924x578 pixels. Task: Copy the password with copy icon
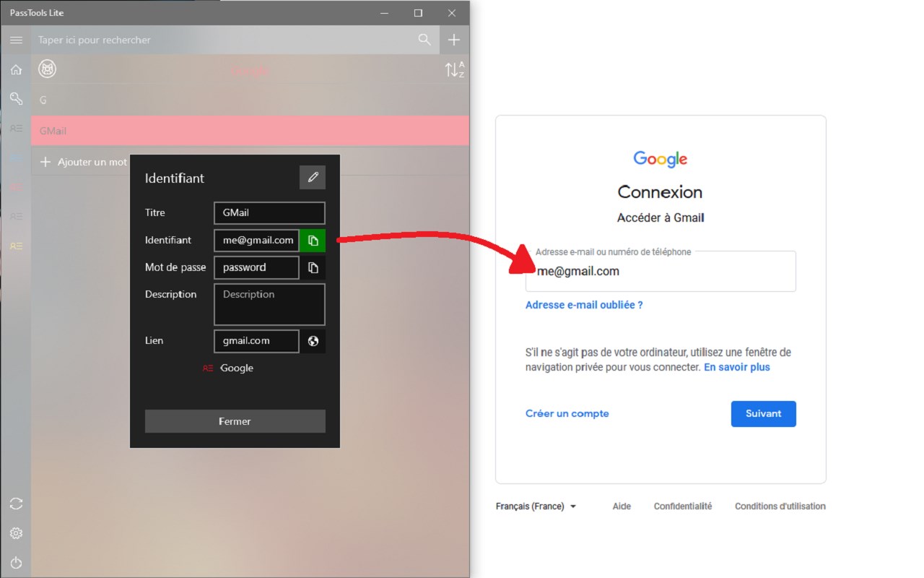click(x=313, y=268)
